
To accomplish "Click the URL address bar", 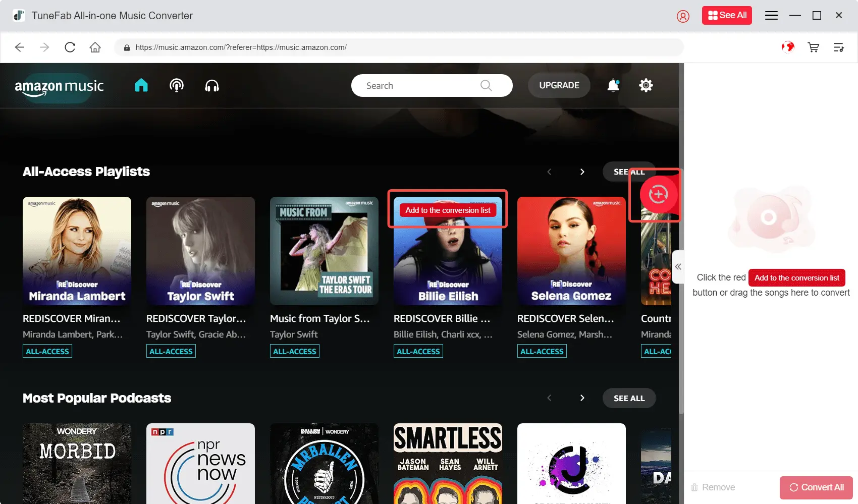I will click(399, 47).
